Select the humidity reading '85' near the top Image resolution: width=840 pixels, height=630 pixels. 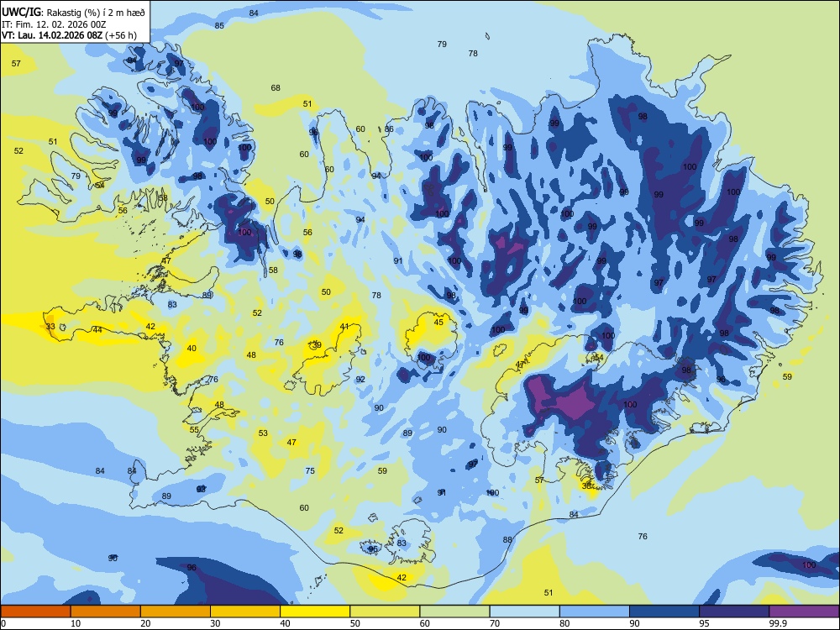219,26
